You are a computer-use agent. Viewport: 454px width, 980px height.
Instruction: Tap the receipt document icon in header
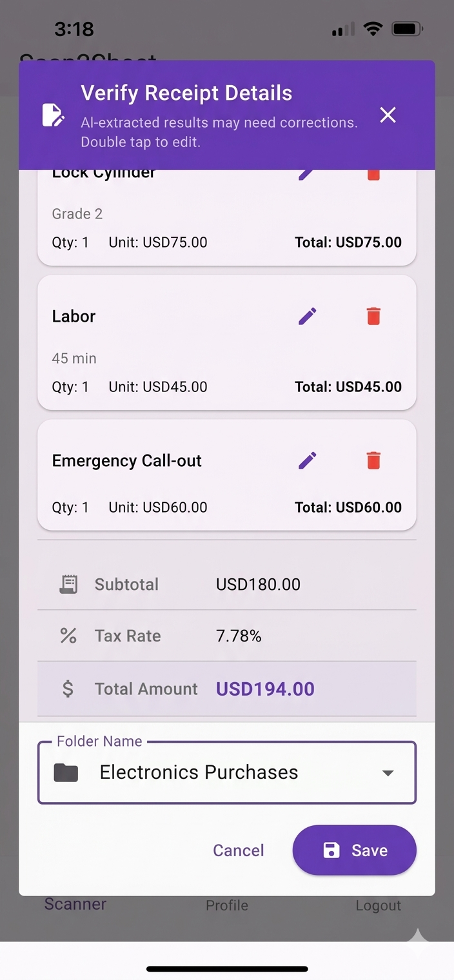(53, 115)
